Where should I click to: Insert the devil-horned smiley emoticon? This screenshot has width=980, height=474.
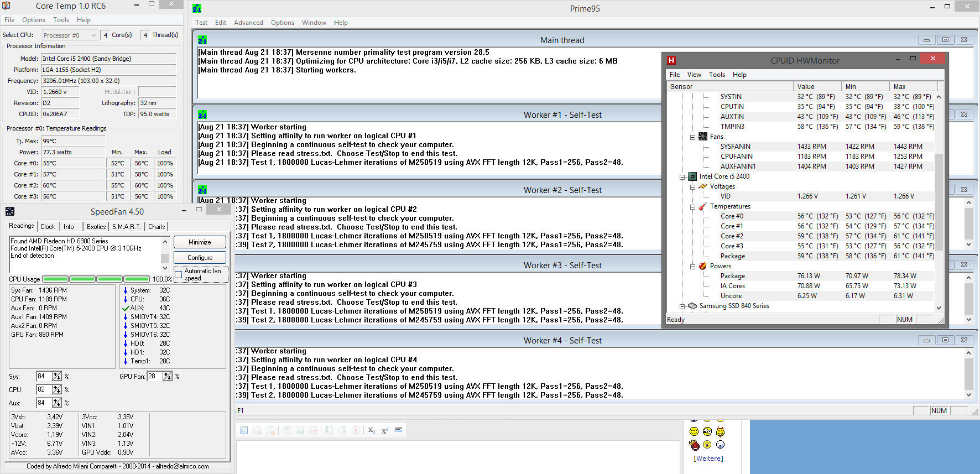coord(720,431)
